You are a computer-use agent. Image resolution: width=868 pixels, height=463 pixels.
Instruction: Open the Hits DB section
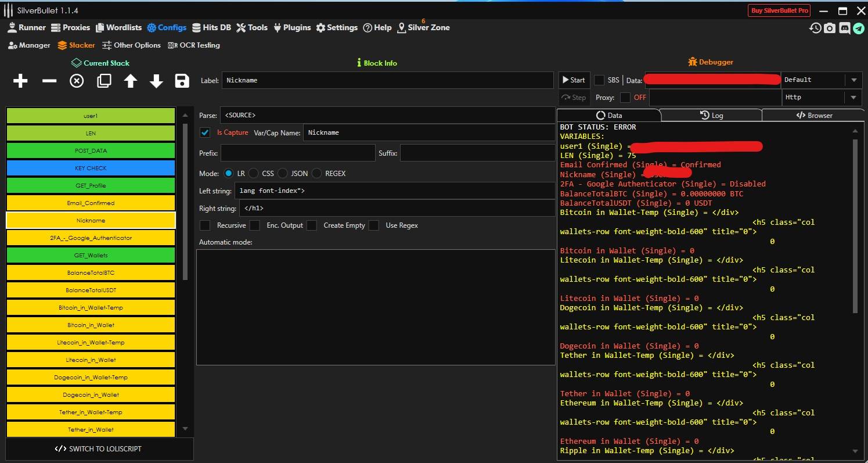click(211, 27)
